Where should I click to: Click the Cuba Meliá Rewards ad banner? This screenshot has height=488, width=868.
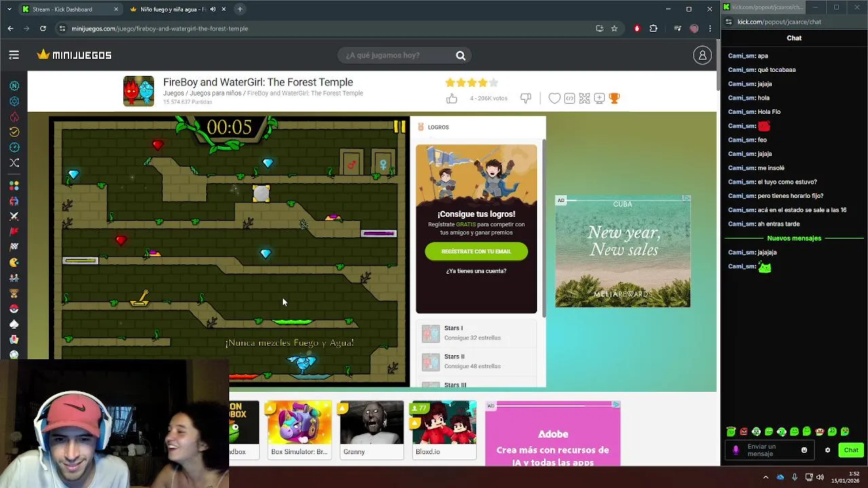pyautogui.click(x=623, y=251)
